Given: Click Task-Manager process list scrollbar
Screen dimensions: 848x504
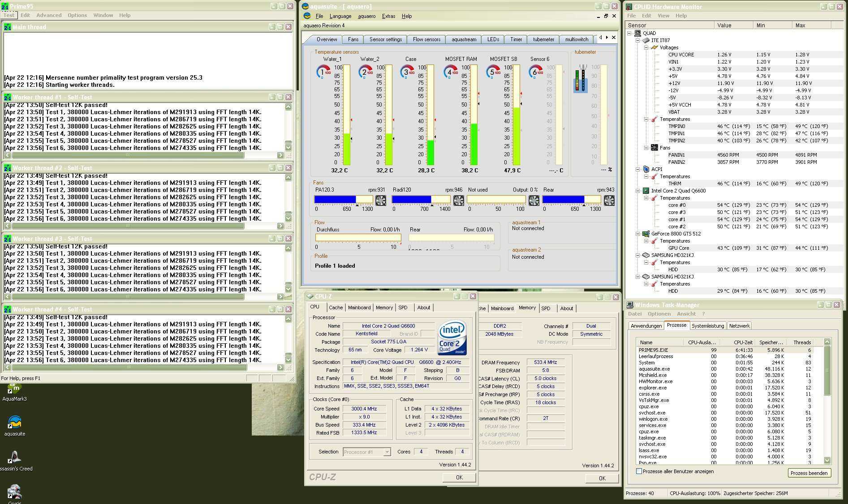Looking at the screenshot, I should [827, 401].
